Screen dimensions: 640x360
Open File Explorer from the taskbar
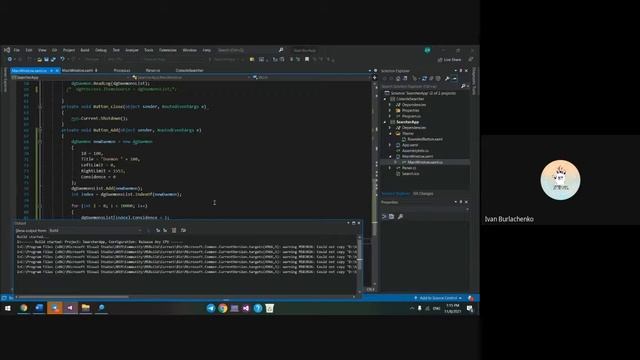[86, 308]
